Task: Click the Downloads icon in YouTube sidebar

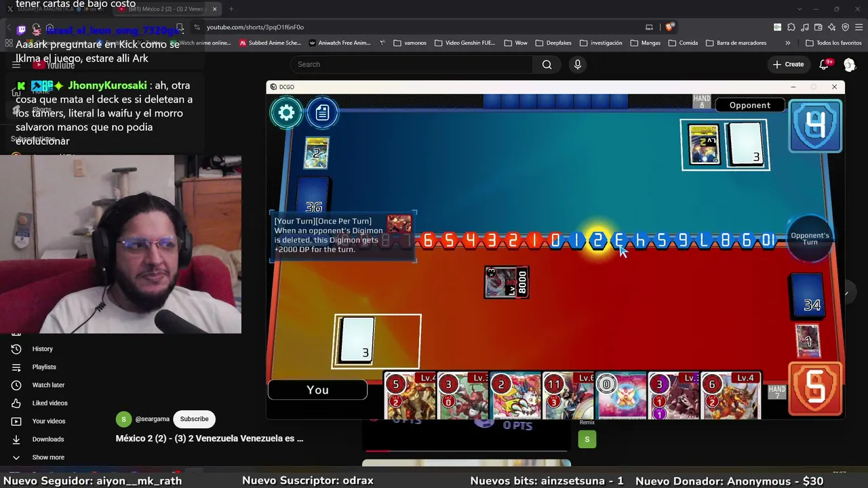Action: 16,439
